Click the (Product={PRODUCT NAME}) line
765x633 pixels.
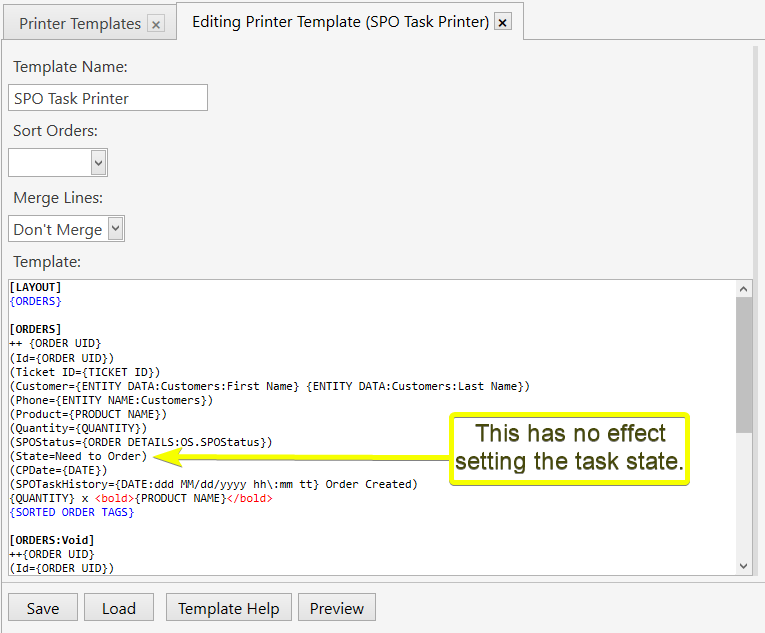point(88,414)
